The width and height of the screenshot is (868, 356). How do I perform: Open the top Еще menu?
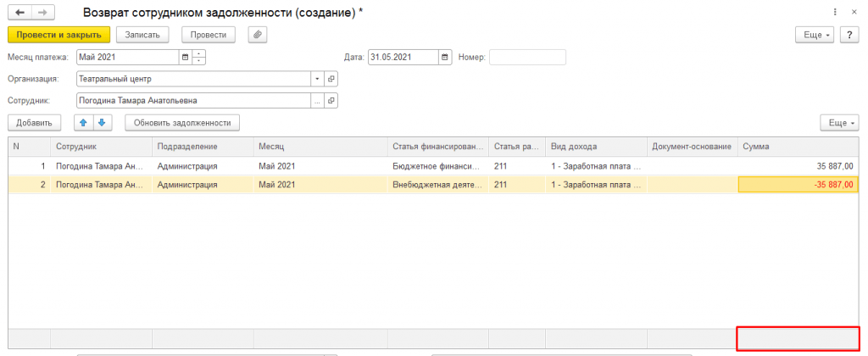point(815,34)
